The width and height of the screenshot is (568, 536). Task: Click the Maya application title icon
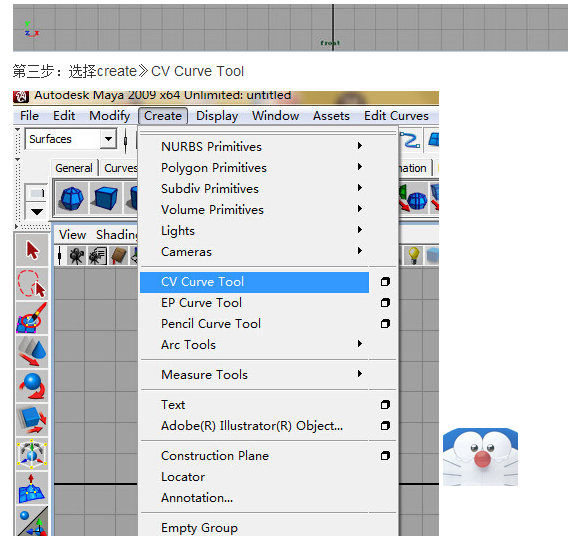pos(21,96)
